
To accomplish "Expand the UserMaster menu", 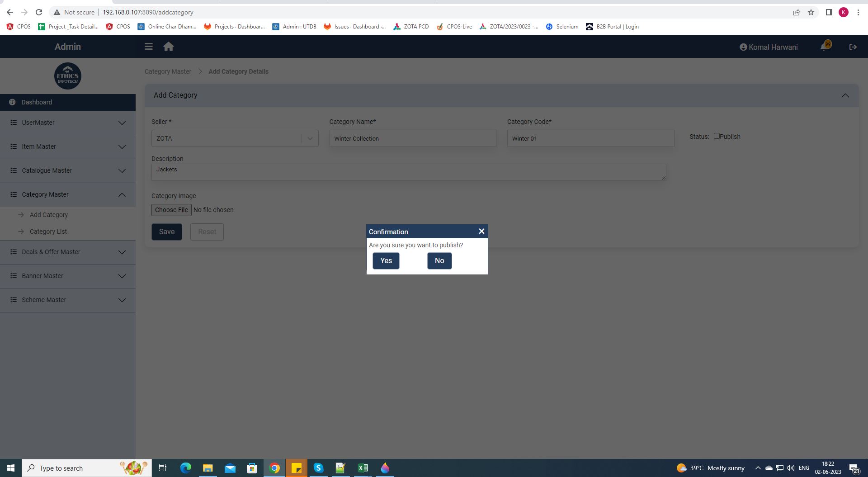I will (68, 123).
